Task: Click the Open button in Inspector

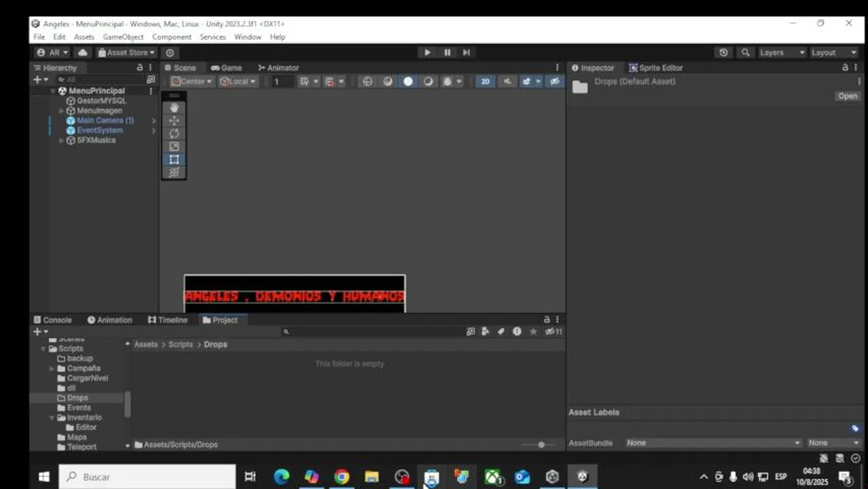Action: pyautogui.click(x=848, y=96)
